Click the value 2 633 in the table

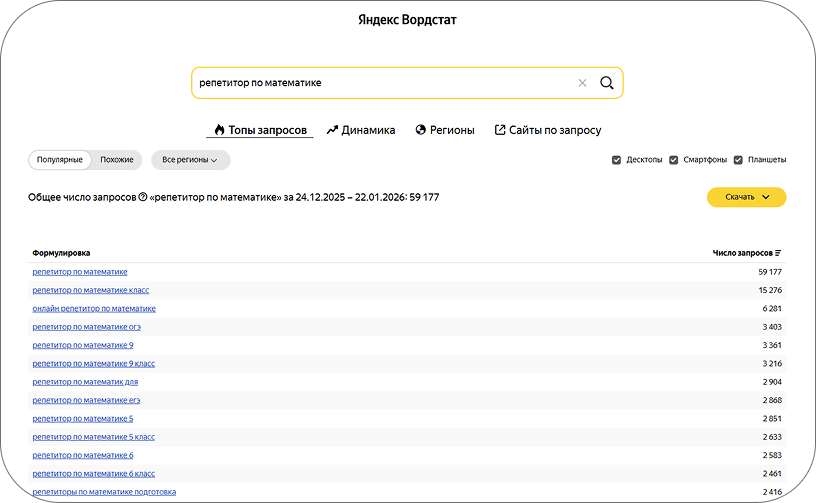772,437
